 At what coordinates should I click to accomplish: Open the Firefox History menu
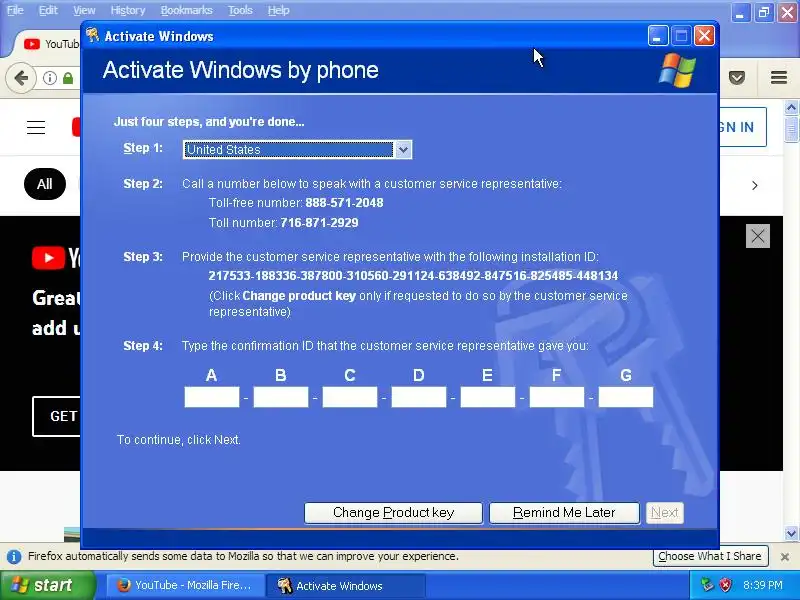click(x=128, y=10)
